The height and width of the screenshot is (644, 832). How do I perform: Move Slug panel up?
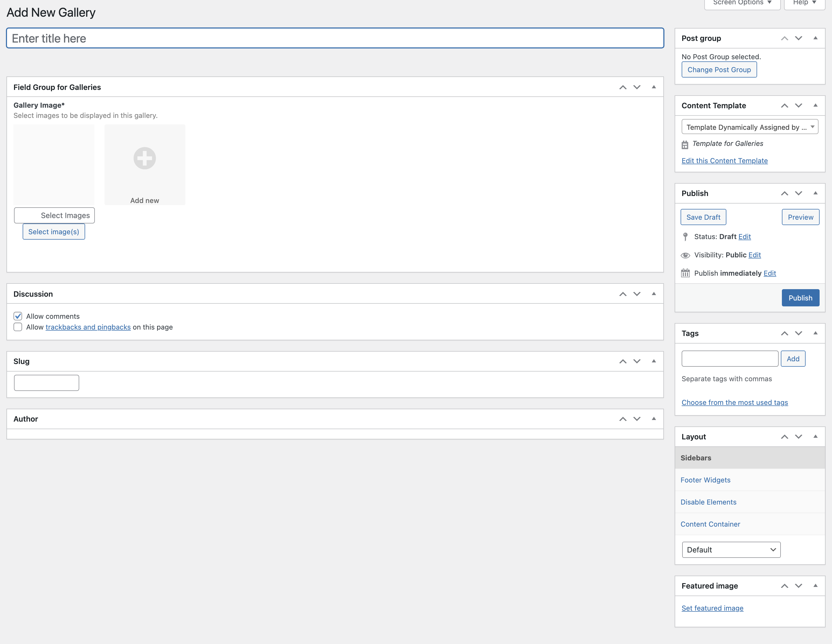tap(623, 361)
